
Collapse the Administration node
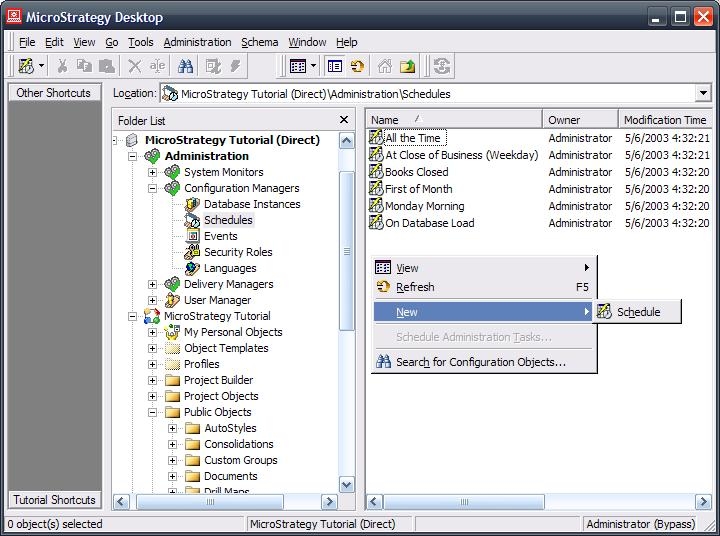pos(133,156)
